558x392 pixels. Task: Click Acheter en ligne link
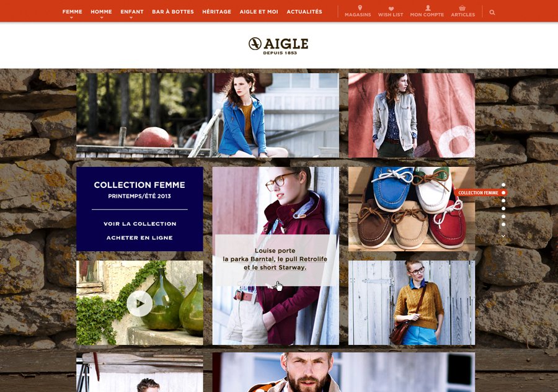pyautogui.click(x=139, y=238)
